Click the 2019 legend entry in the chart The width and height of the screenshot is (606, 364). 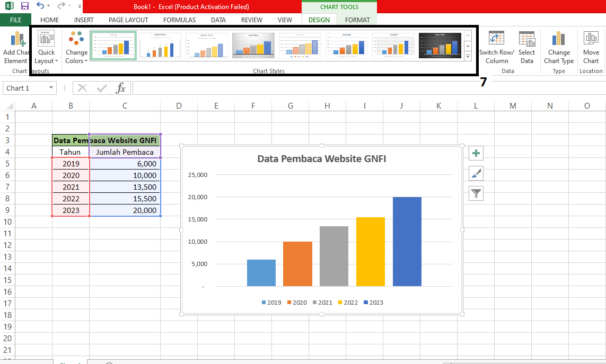pos(271,303)
